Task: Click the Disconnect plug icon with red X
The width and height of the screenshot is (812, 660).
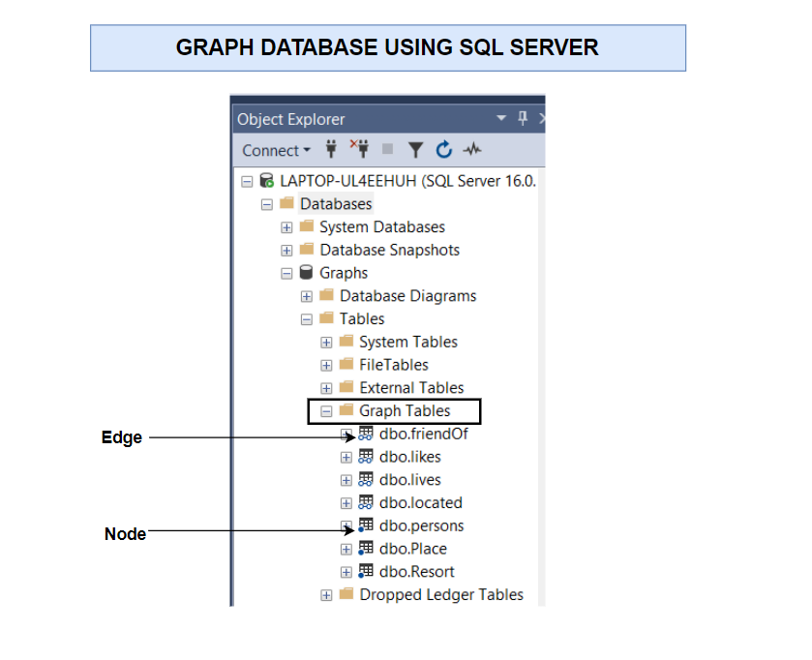Action: pyautogui.click(x=359, y=149)
